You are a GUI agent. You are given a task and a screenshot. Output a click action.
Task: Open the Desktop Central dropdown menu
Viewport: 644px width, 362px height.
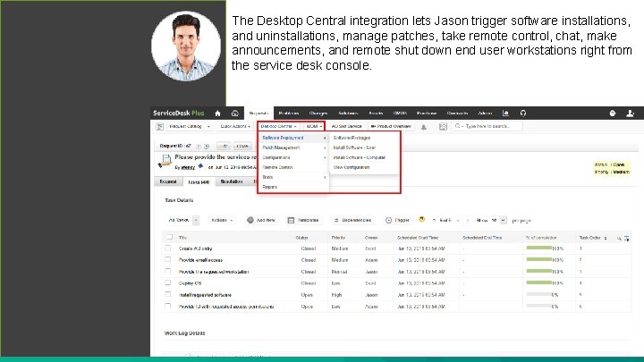279,126
